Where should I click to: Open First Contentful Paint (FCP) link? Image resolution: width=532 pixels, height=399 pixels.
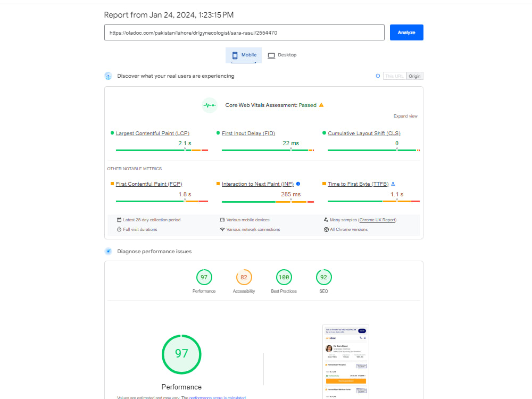pos(149,184)
